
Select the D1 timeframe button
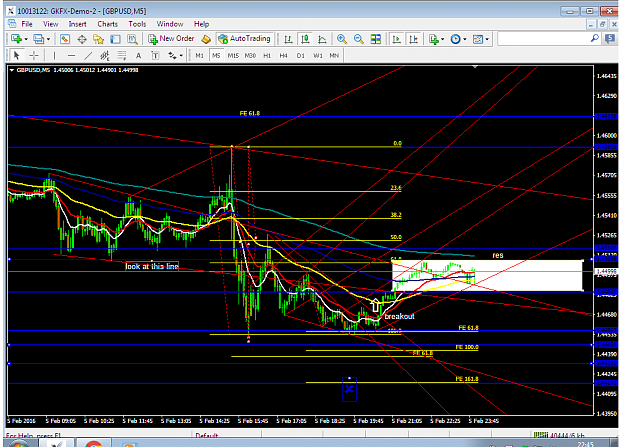click(x=301, y=55)
